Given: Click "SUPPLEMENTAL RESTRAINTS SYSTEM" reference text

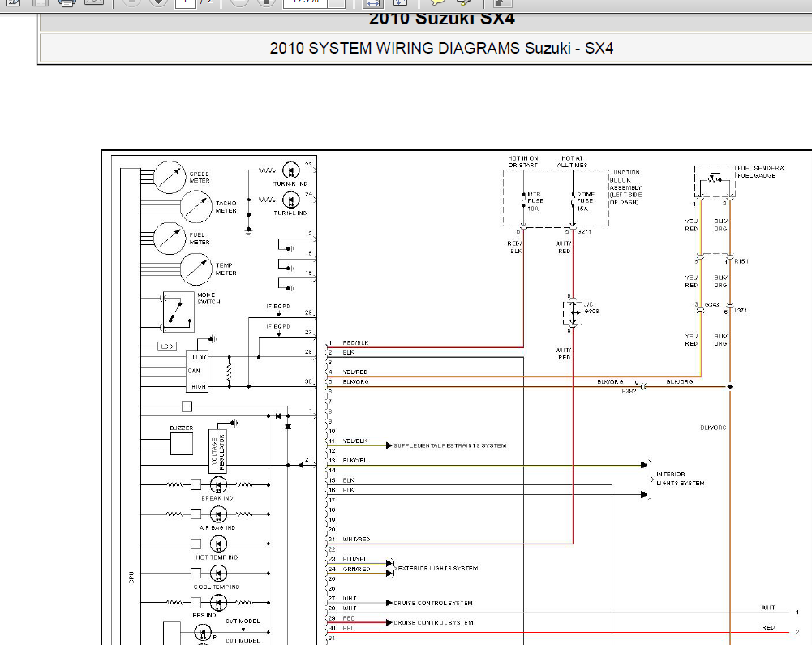Looking at the screenshot, I should coord(450,445).
